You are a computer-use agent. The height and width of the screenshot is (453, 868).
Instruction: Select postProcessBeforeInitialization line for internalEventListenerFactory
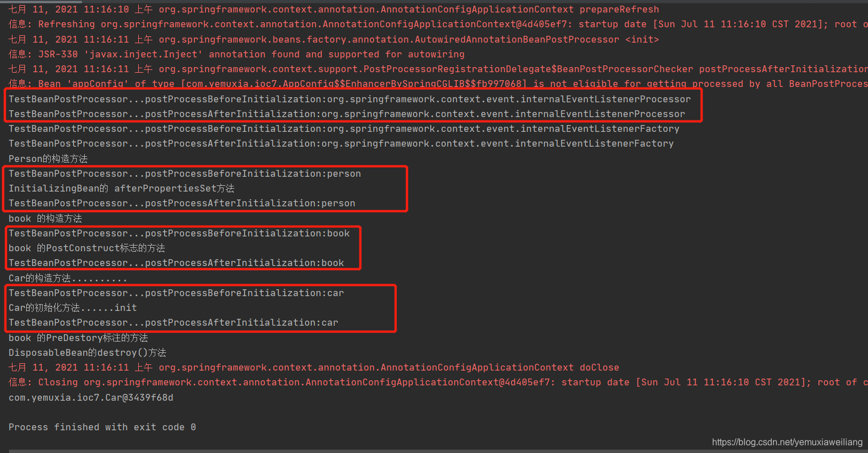coord(344,129)
